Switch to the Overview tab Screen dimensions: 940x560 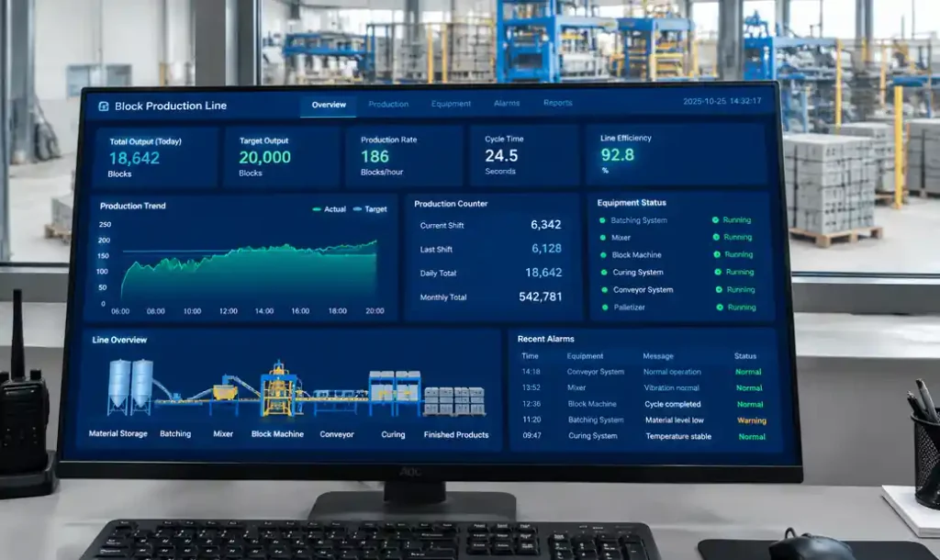tap(329, 105)
